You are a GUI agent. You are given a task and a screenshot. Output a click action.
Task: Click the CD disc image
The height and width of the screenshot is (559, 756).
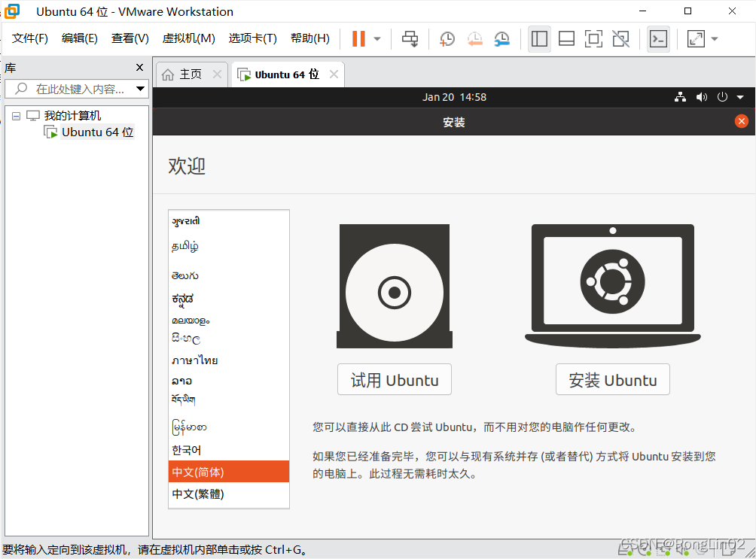click(x=395, y=286)
